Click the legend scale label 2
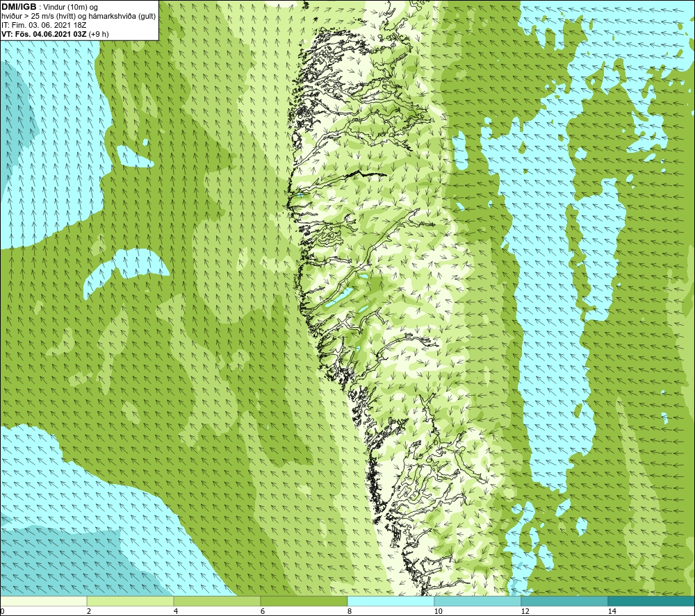Image resolution: width=695 pixels, height=616 pixels. tap(89, 612)
